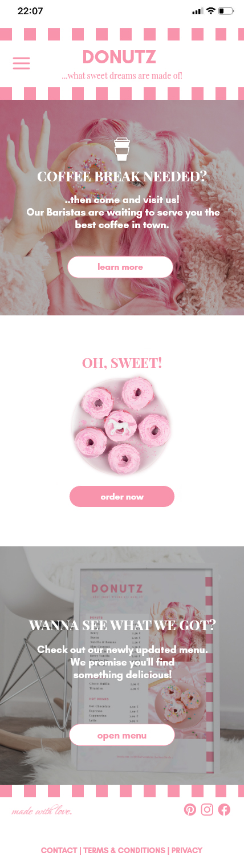Click the learn more button
This screenshot has height=868, width=244.
tap(120, 267)
